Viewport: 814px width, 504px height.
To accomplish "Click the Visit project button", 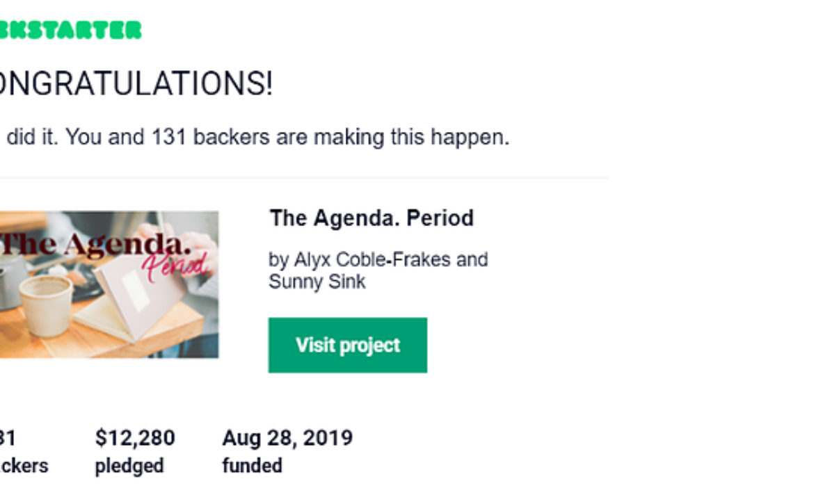I will (348, 346).
